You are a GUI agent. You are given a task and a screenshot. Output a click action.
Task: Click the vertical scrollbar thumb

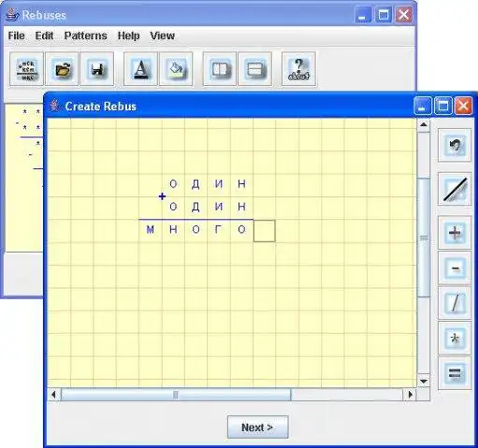(x=424, y=238)
